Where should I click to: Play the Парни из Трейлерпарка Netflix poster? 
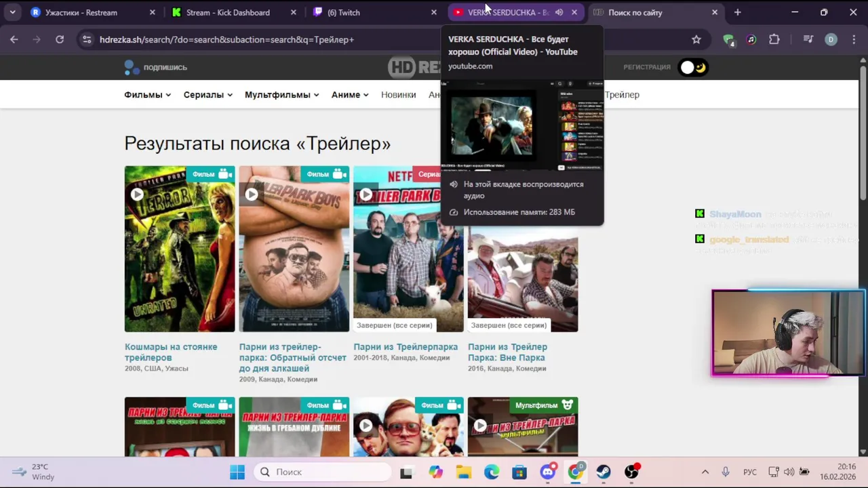click(366, 195)
